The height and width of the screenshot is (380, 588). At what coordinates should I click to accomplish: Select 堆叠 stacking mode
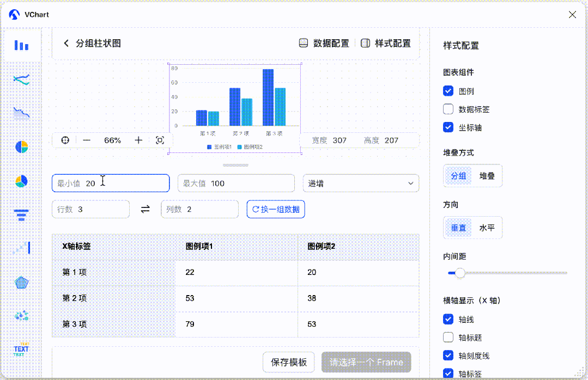[487, 176]
